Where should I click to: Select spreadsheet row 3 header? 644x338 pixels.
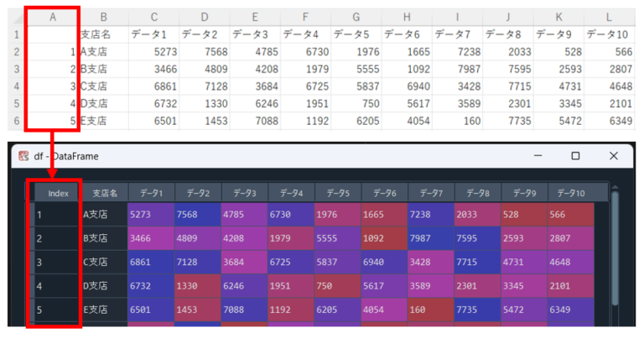click(x=15, y=86)
